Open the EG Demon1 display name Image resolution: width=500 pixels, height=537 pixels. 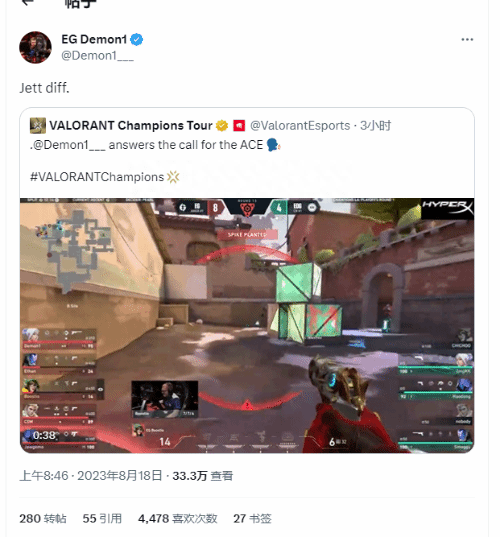pos(94,39)
